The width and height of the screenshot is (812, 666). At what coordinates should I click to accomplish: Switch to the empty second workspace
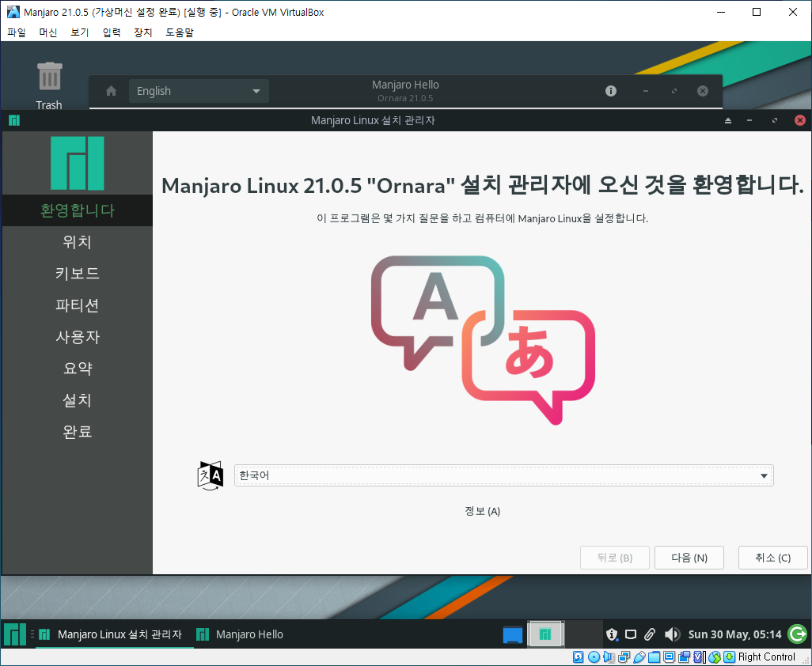tap(583, 634)
